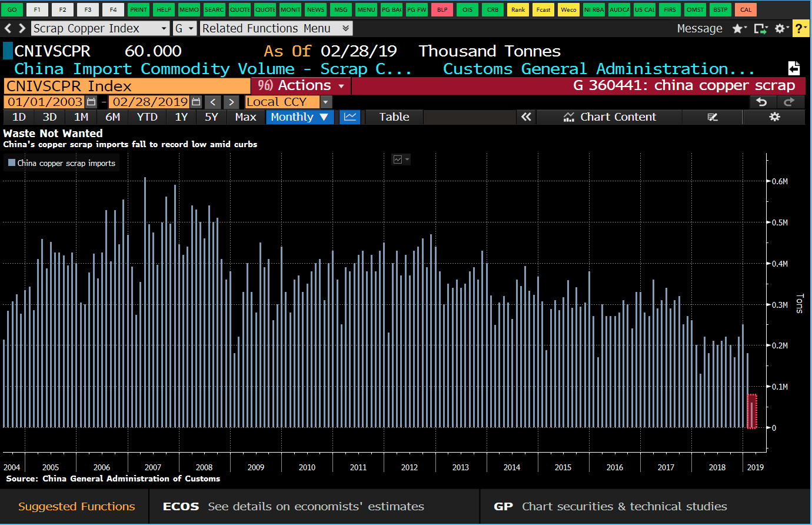Viewport: 812px width, 525px height.
Task: Click the G 360441 china copper scrap title
Action: 684,86
